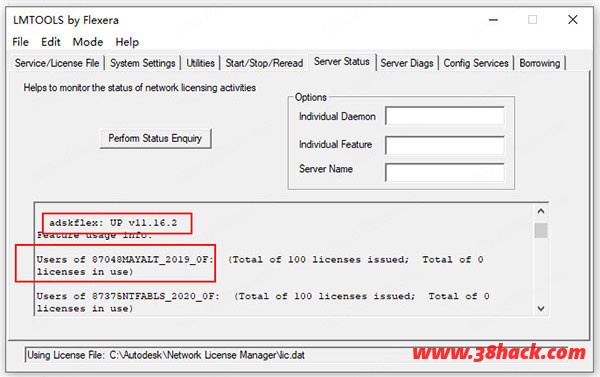This screenshot has width=600, height=377.
Task: Switch to Borrowing tab
Action: coord(540,63)
